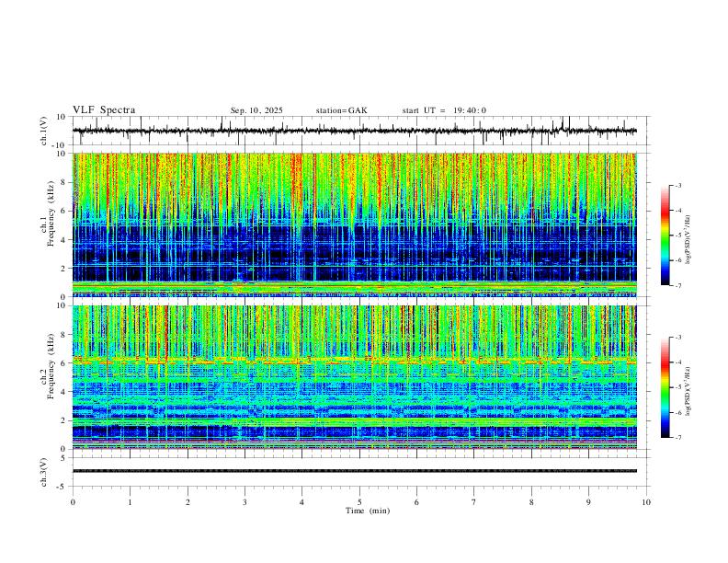Screen dimensions: 728x563
Task: Click the "-7" tick on ch.2 colorbar
Action: 677,438
